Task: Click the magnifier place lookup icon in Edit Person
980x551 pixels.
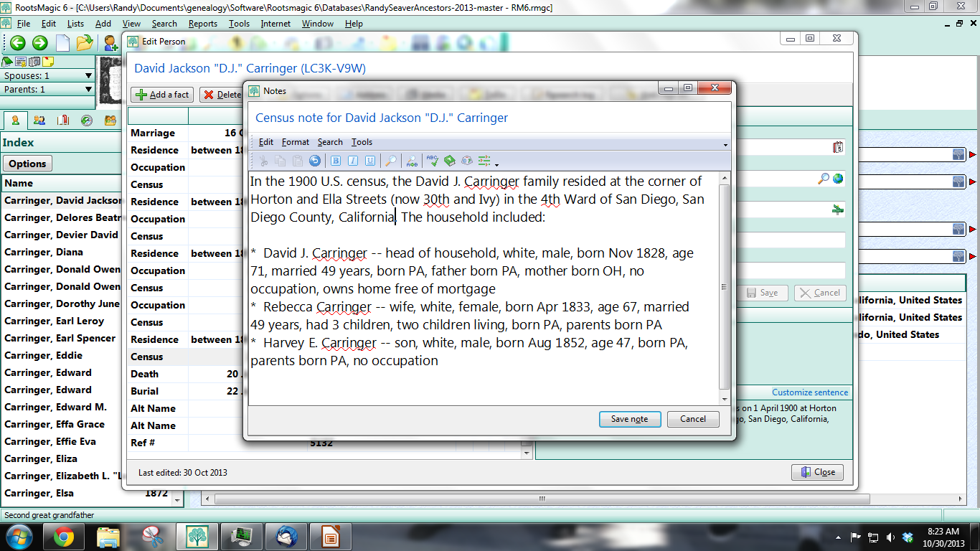Action: coord(824,179)
